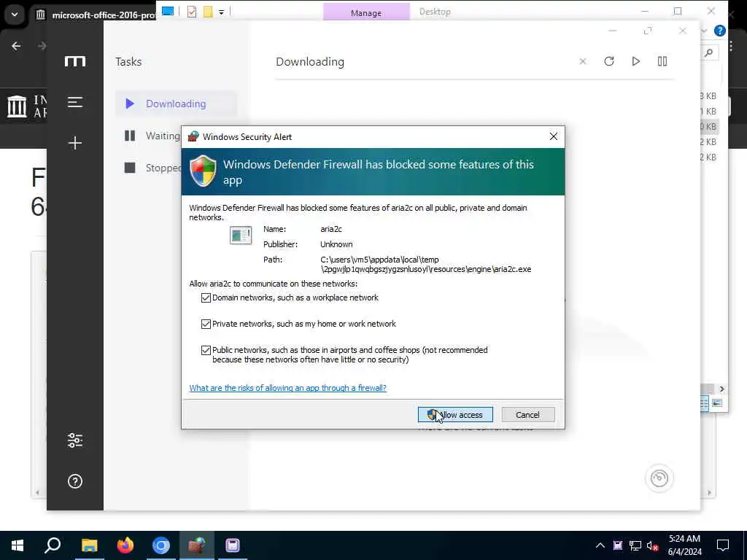Click the muted volume tray icon

pyautogui.click(x=652, y=545)
